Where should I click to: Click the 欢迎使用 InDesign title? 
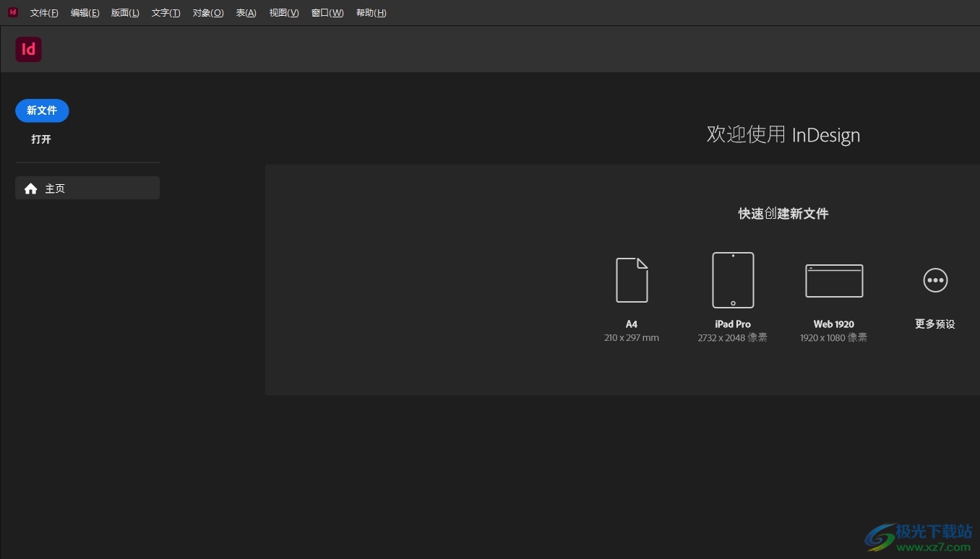[783, 135]
